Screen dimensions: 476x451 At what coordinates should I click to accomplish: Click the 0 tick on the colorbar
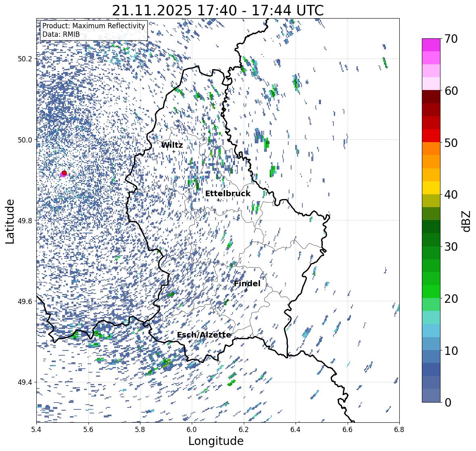tap(448, 403)
